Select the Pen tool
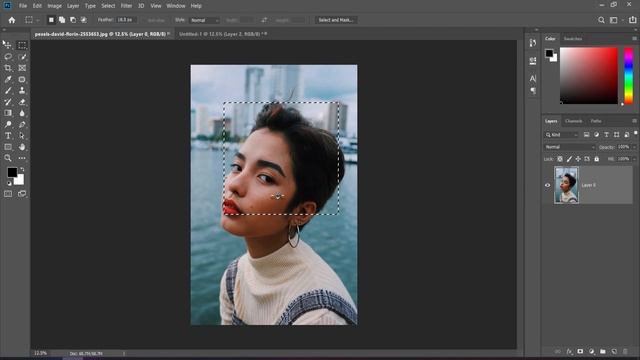 coord(22,124)
